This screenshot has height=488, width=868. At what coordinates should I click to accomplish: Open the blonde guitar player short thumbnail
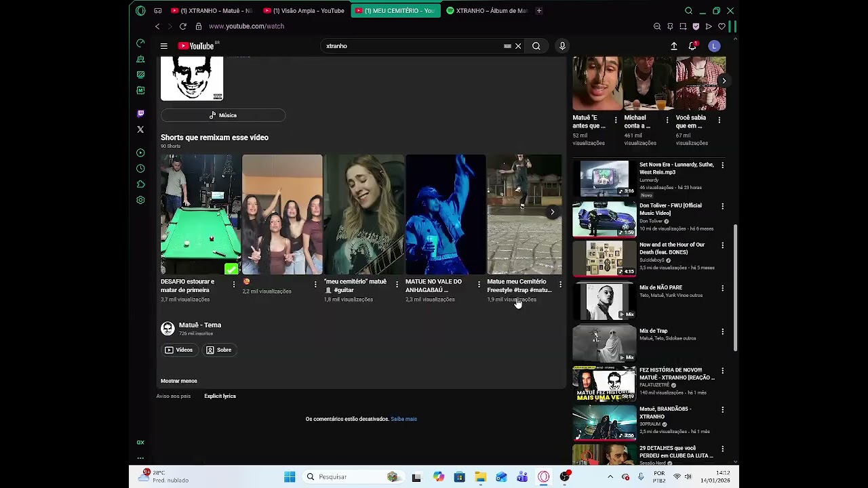(364, 214)
